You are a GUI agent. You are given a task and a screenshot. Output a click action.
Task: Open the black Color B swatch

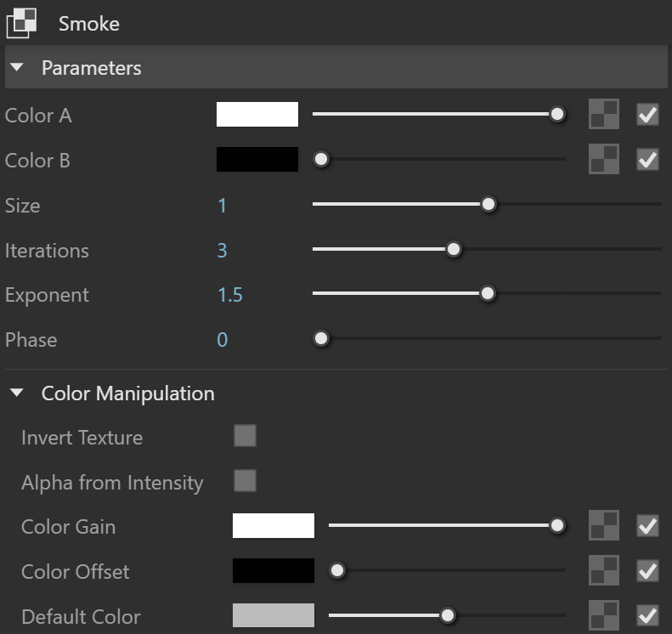(257, 160)
